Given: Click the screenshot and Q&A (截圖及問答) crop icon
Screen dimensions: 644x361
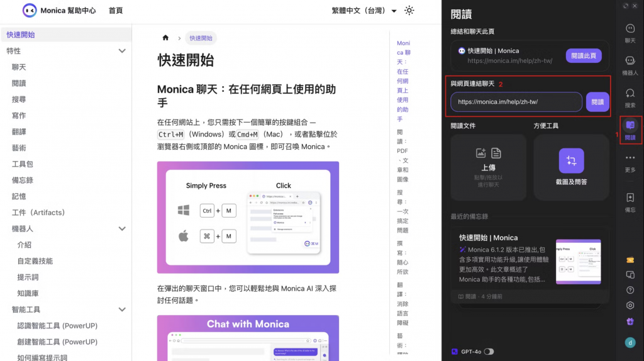Looking at the screenshot, I should point(571,160).
